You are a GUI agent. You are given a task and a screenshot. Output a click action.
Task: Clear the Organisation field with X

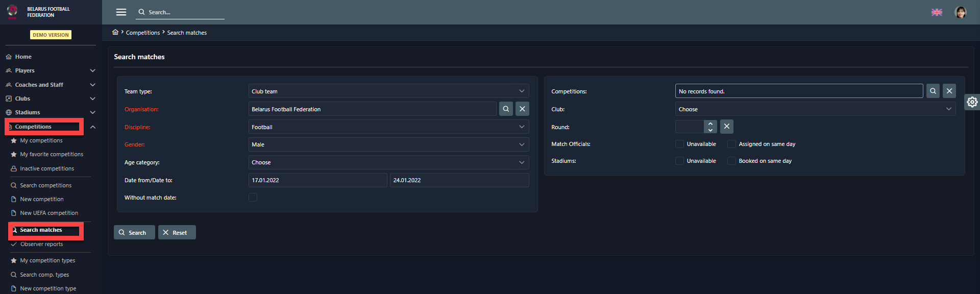point(522,109)
